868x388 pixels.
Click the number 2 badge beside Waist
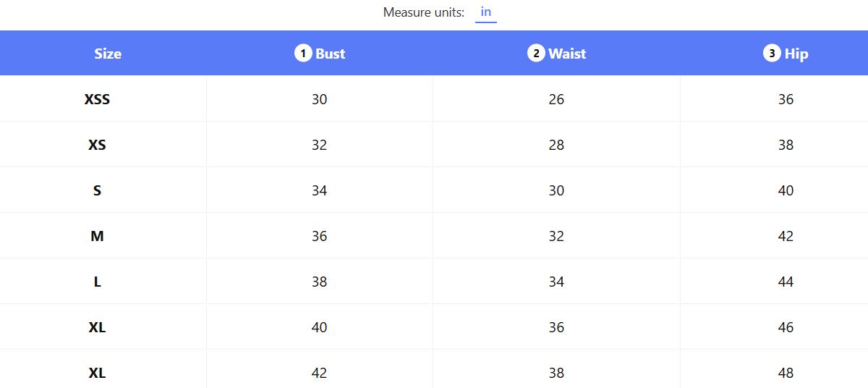tap(536, 53)
